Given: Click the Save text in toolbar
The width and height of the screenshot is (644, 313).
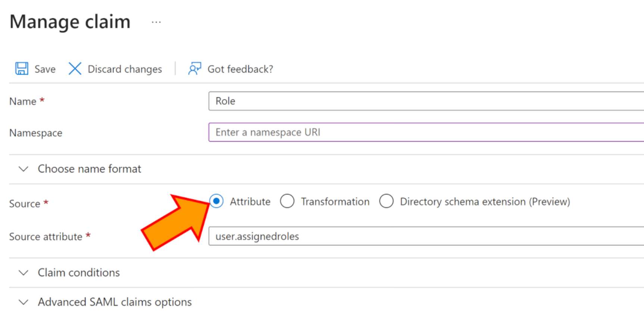Looking at the screenshot, I should pyautogui.click(x=45, y=69).
